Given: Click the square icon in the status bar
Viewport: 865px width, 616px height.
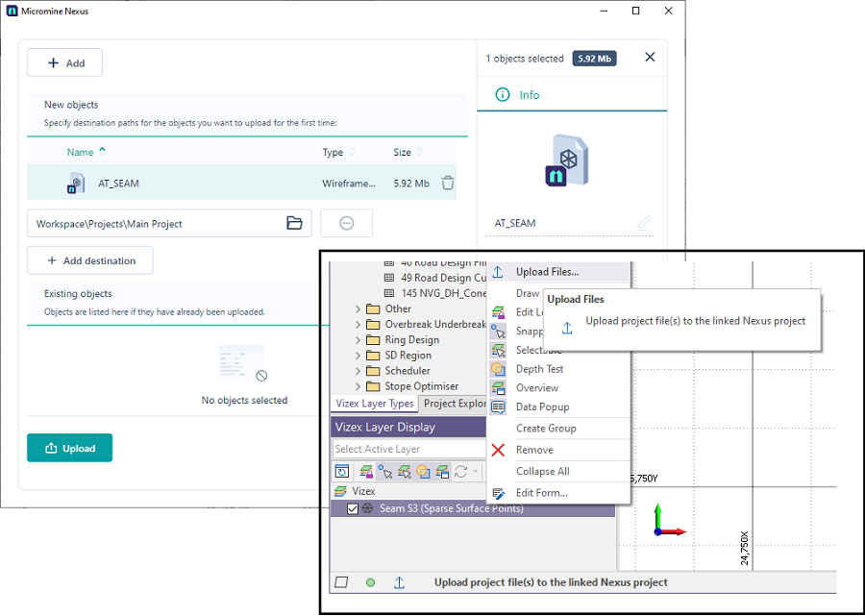Looking at the screenshot, I should (341, 582).
